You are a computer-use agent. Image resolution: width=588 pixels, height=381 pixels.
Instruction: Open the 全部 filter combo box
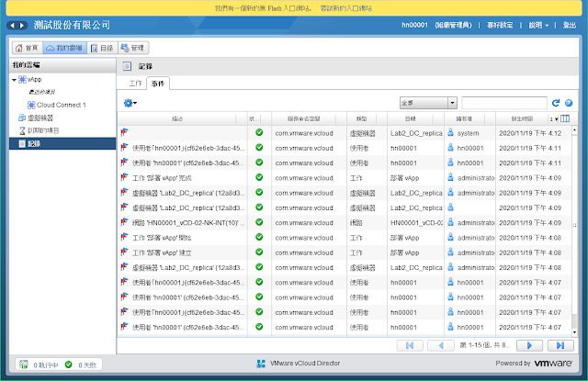(428, 103)
